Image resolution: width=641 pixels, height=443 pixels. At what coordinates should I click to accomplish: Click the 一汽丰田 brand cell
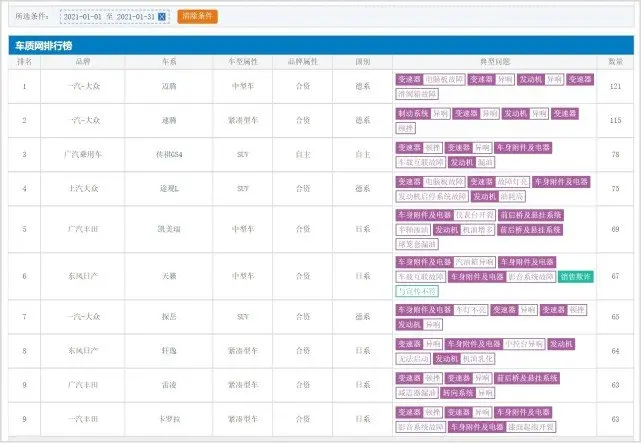click(83, 419)
